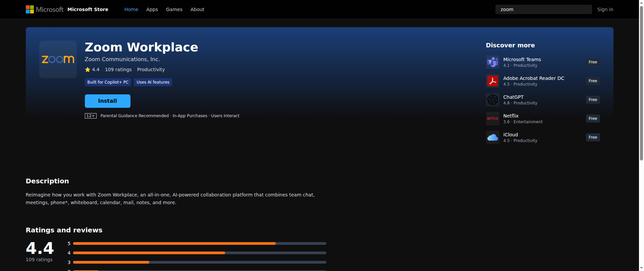
Task: Open Zoom Communications, Inc. publisher link
Action: click(122, 59)
